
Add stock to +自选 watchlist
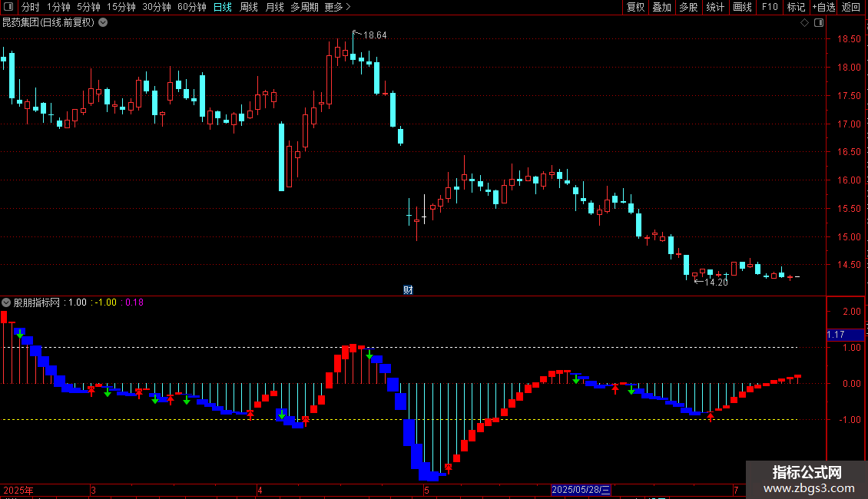(x=823, y=7)
